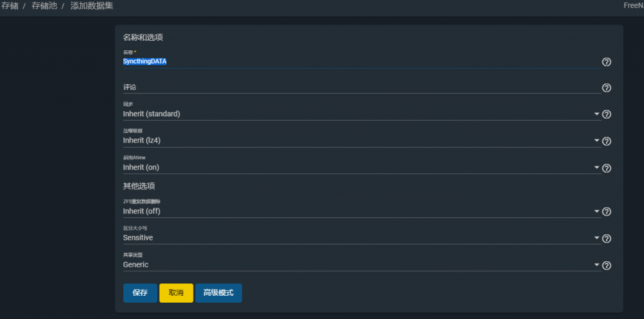Go to 存储 in the breadcrumb
644x319 pixels.
(9, 6)
